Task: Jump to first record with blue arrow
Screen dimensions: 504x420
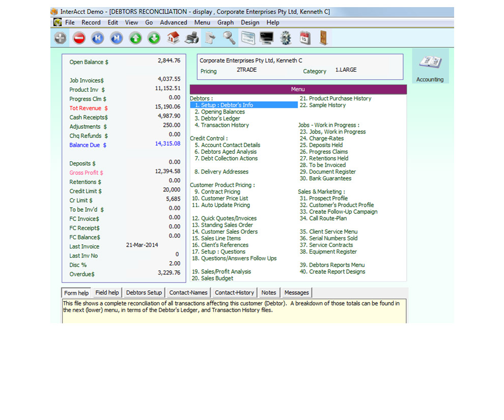Action: point(98,38)
